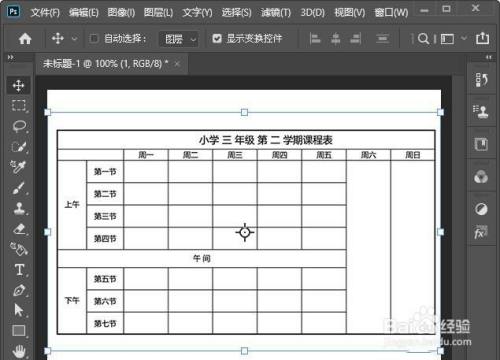This screenshot has height=360, width=500.
Task: Select the Quick Selection tool
Action: click(x=19, y=147)
